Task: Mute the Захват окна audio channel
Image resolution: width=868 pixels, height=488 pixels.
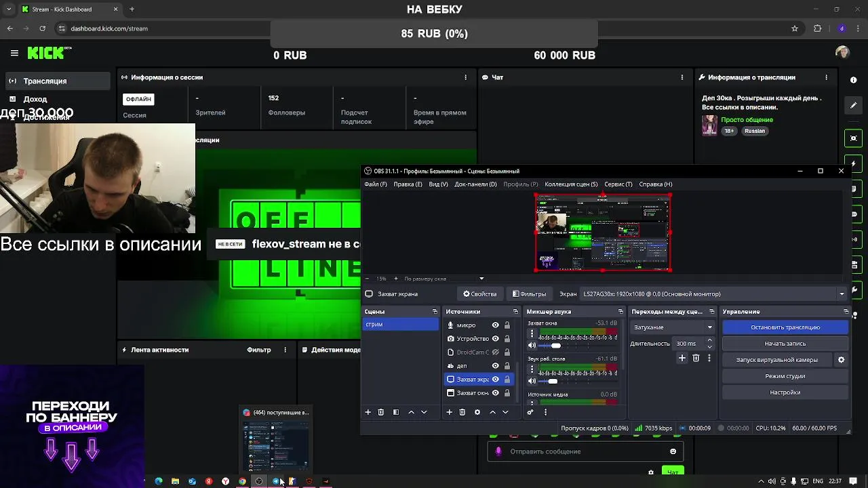Action: tap(532, 346)
